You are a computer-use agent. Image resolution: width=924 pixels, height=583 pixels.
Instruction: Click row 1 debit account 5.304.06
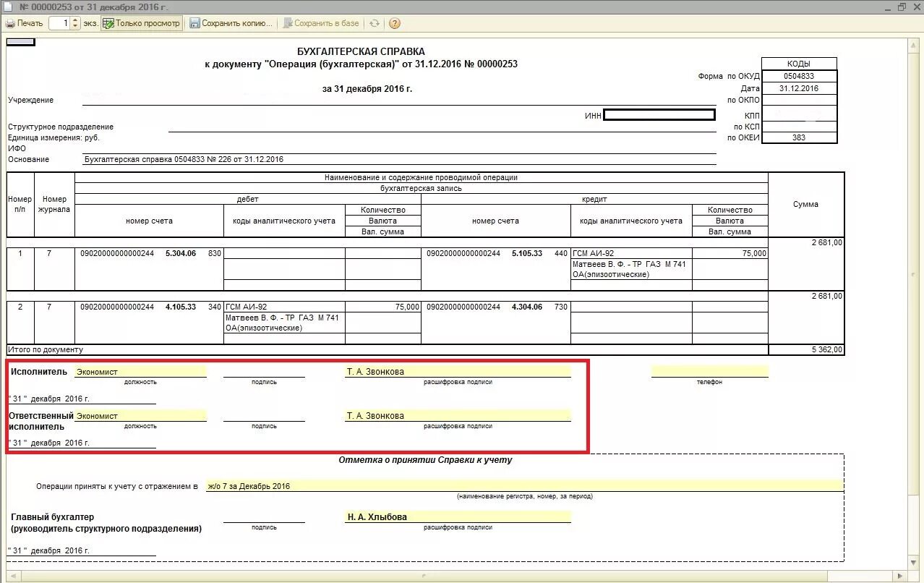(181, 253)
